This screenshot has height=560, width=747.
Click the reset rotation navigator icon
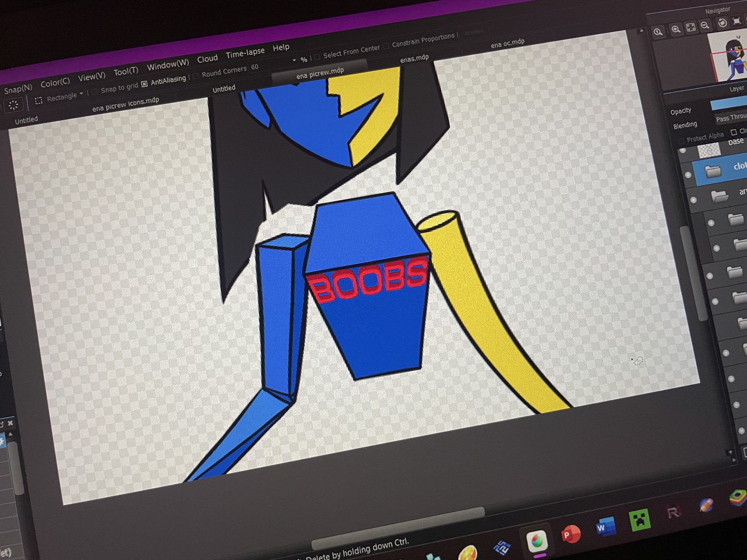click(x=722, y=23)
